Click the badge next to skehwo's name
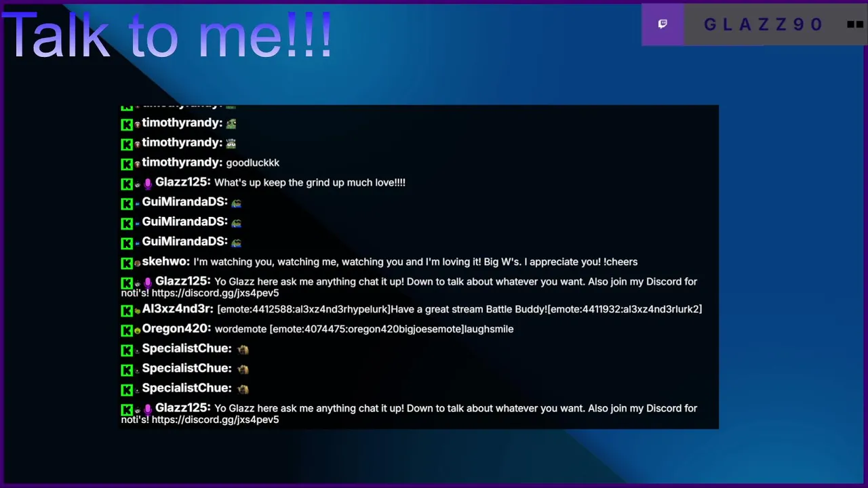The height and width of the screenshot is (488, 868). pos(137,264)
